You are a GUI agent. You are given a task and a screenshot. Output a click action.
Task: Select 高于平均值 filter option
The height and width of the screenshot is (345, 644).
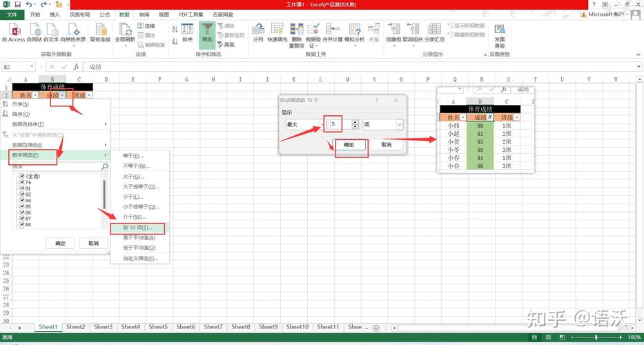tap(139, 238)
